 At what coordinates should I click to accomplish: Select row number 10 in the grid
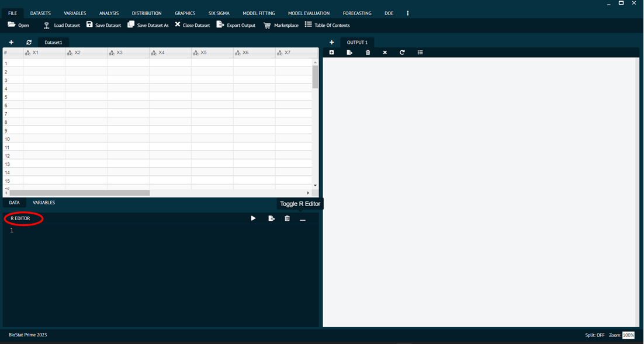pos(13,139)
